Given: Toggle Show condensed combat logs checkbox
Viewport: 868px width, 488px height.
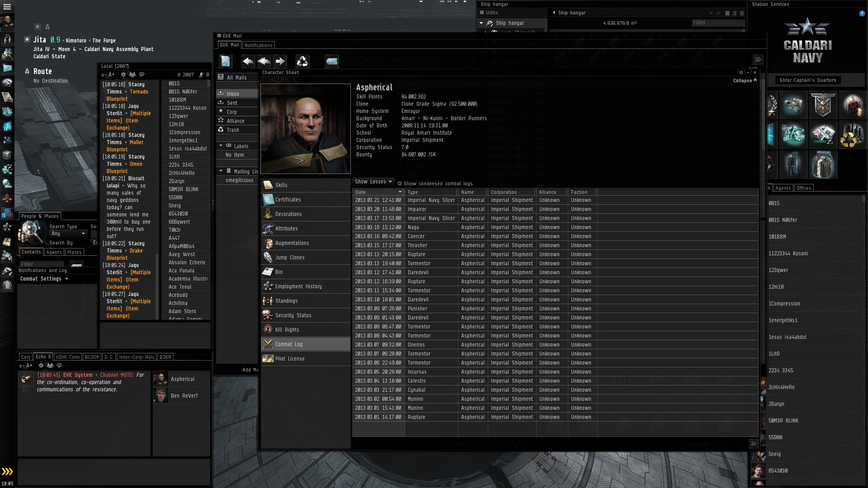Looking at the screenshot, I should (400, 184).
